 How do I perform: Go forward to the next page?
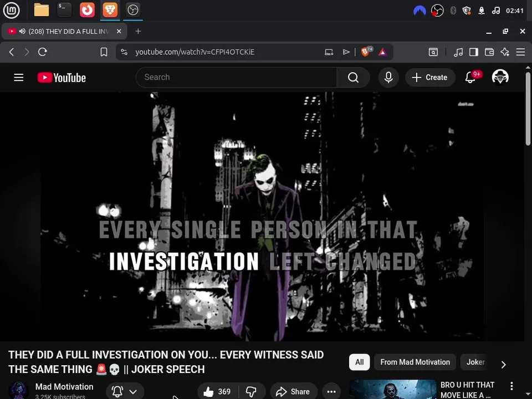tap(27, 52)
